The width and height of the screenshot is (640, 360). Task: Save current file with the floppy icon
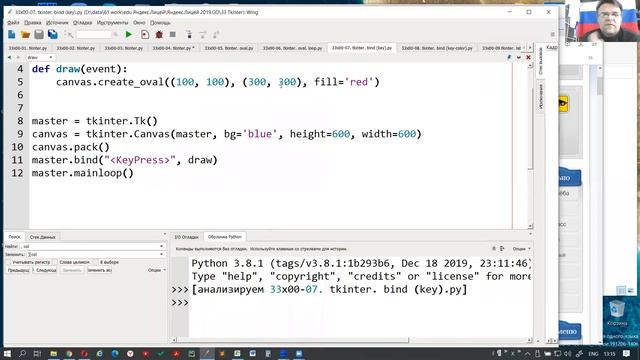click(x=39, y=35)
